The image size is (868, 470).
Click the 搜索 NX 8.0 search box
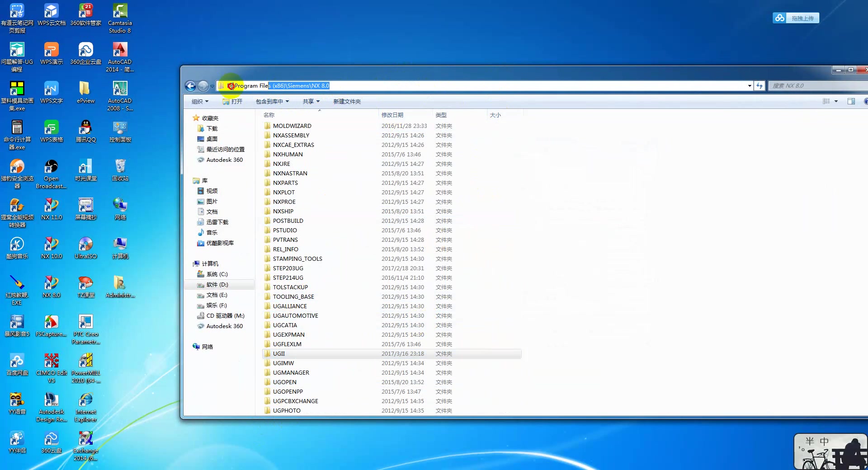tap(817, 86)
